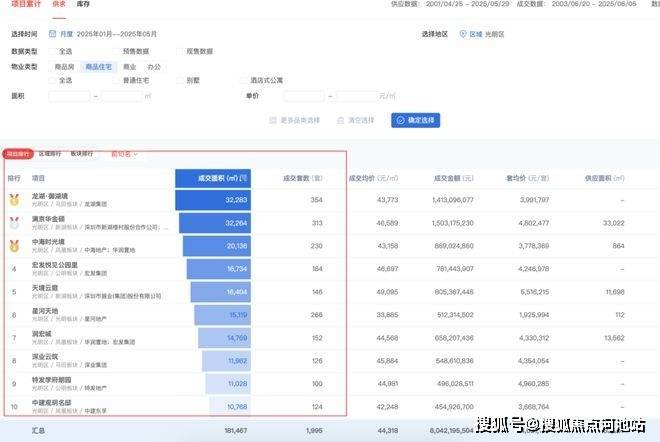Check the 现售数据 checkbox
The image size is (660, 442).
179,51
